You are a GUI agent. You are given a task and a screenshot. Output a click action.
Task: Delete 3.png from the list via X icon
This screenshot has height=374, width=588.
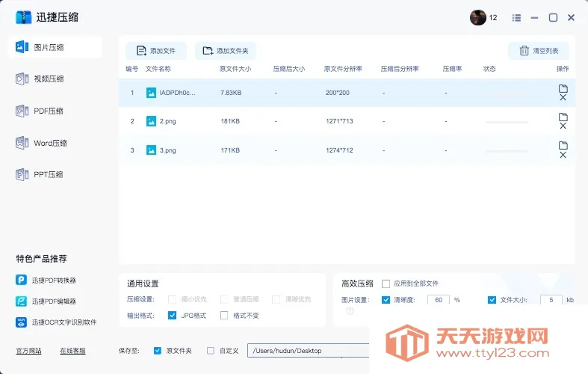[x=563, y=156]
